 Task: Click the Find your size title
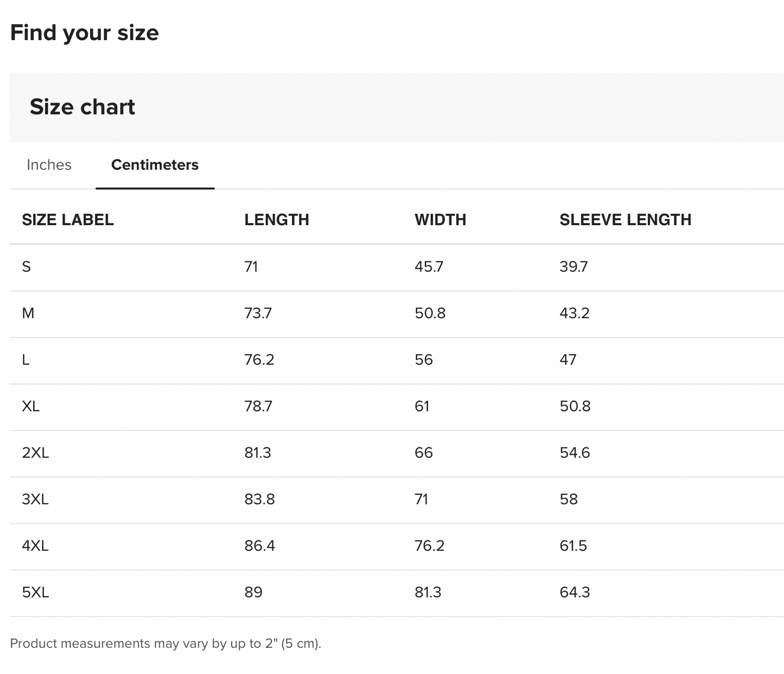(85, 33)
